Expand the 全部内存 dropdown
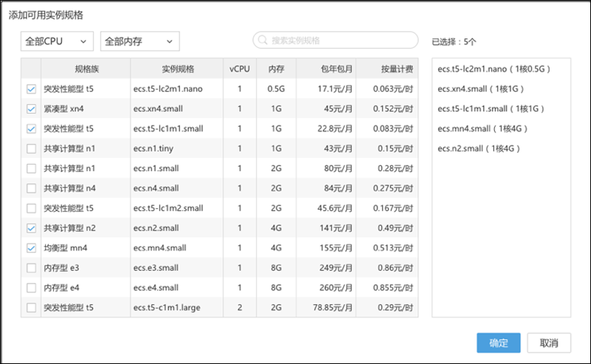 tap(140, 41)
